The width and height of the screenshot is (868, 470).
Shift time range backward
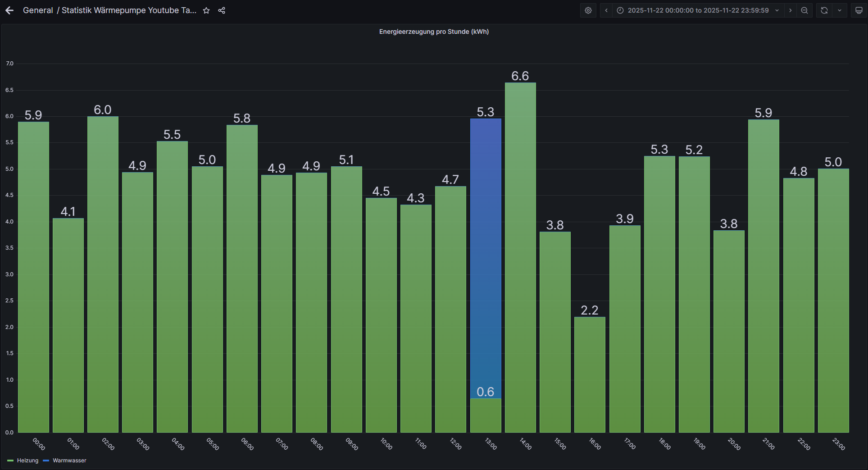pos(606,10)
